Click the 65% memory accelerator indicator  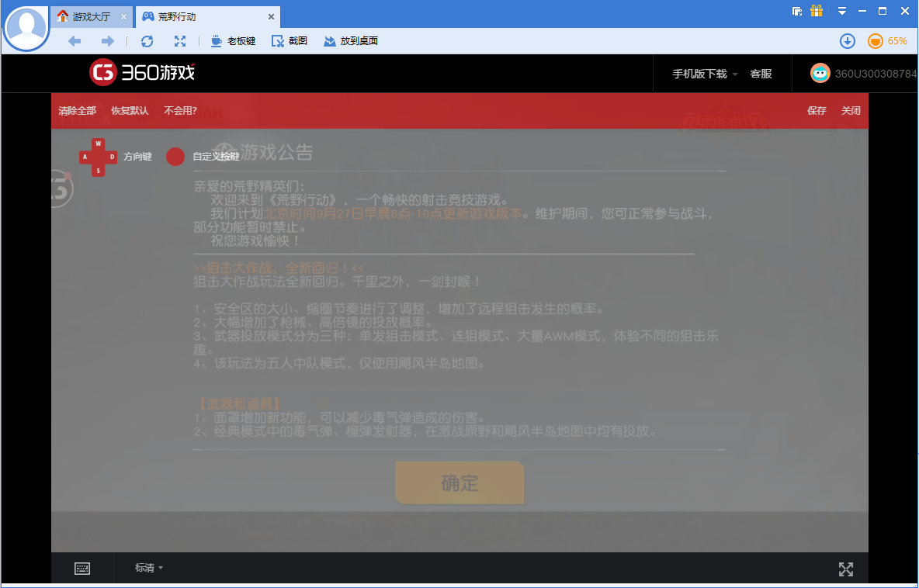click(887, 41)
